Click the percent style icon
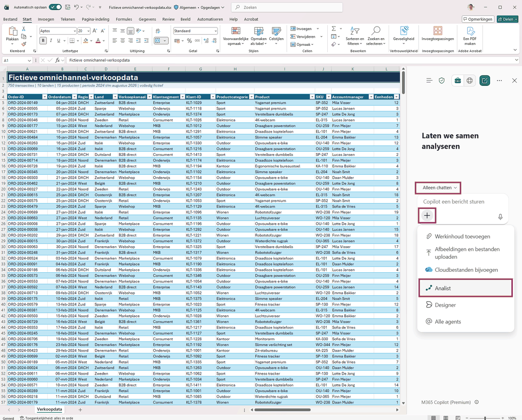 189,41
